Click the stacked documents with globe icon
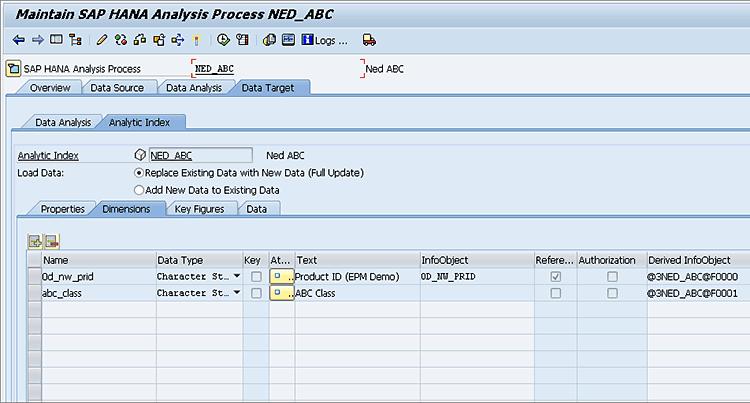The height and width of the screenshot is (403, 750). click(x=269, y=40)
